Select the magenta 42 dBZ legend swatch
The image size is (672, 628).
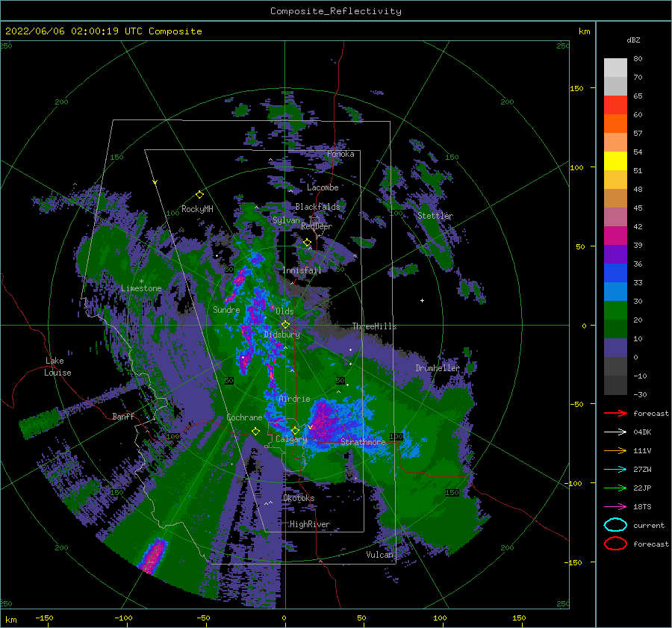point(615,235)
